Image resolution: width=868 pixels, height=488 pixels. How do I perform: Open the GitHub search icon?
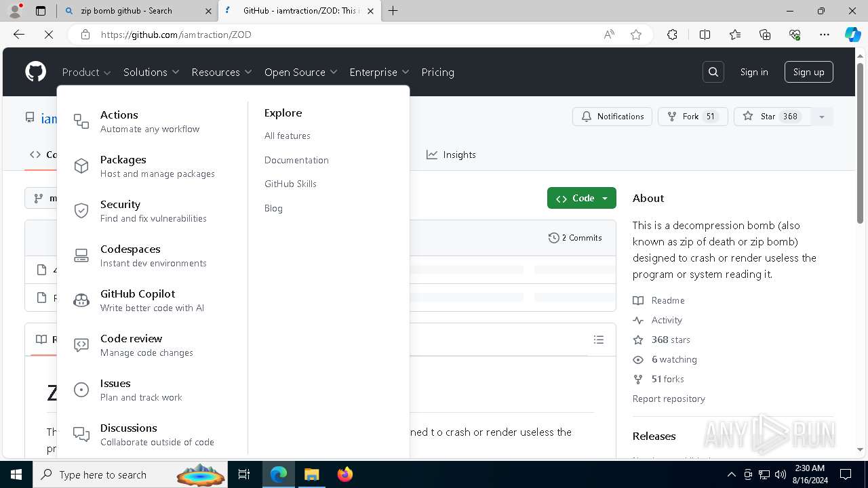click(x=713, y=72)
